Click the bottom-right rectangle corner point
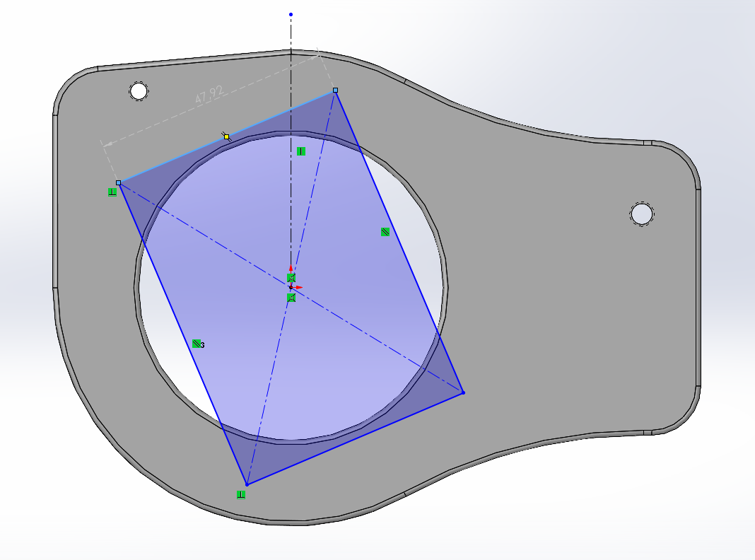 [463, 392]
